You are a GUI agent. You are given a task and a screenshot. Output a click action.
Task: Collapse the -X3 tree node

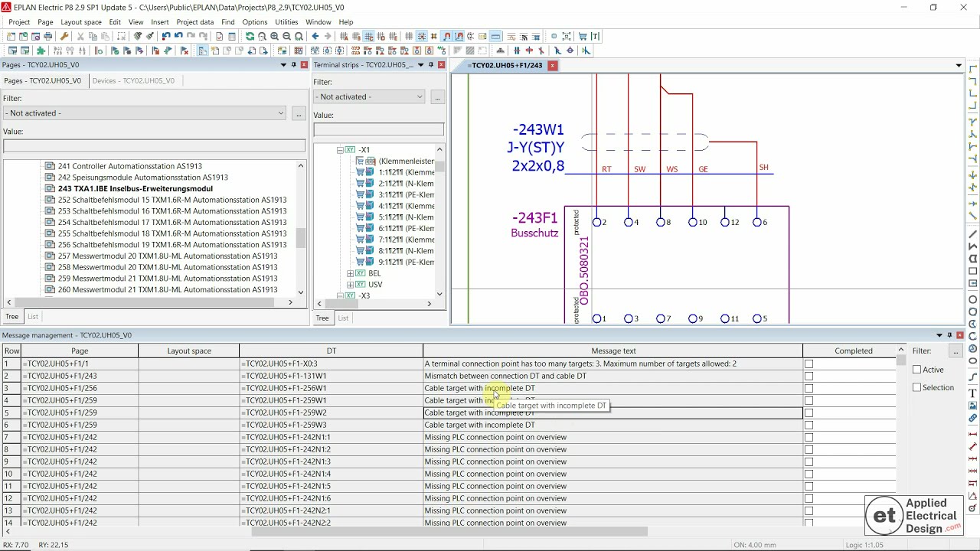(x=341, y=295)
